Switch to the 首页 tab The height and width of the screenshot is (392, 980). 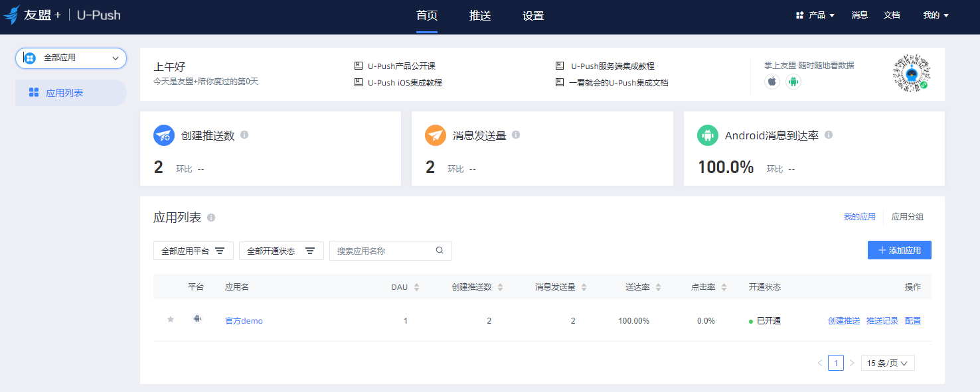pyautogui.click(x=427, y=16)
